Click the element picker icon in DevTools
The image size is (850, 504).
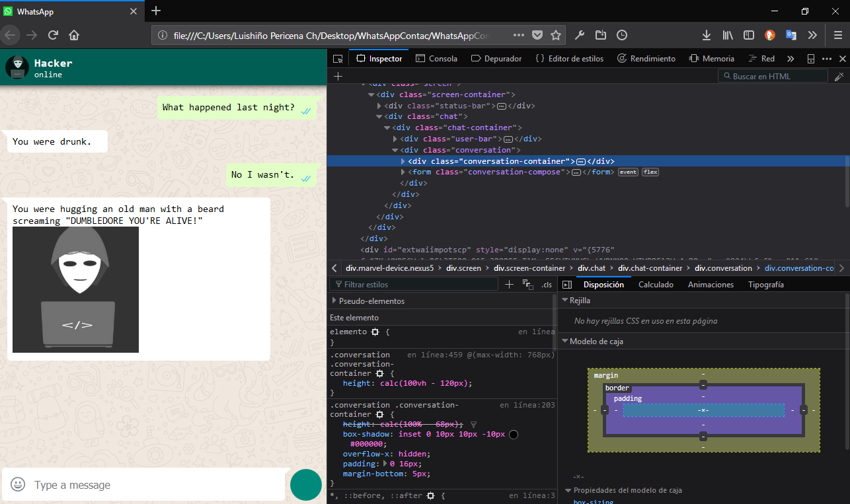coord(338,59)
